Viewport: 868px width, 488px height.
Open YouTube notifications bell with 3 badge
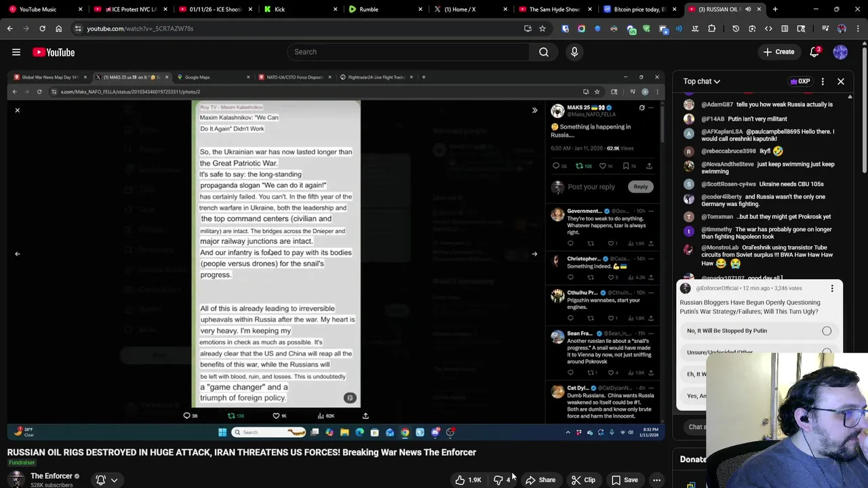(x=815, y=52)
